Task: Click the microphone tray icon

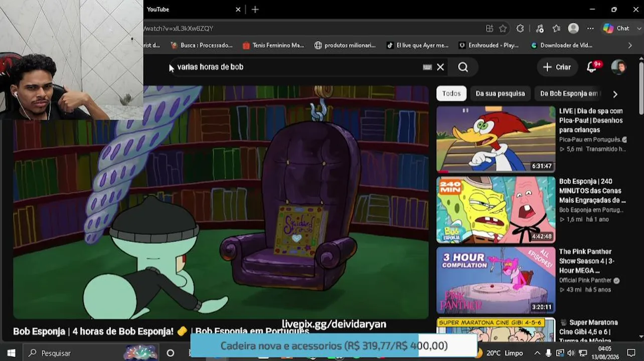Action: 549,353
